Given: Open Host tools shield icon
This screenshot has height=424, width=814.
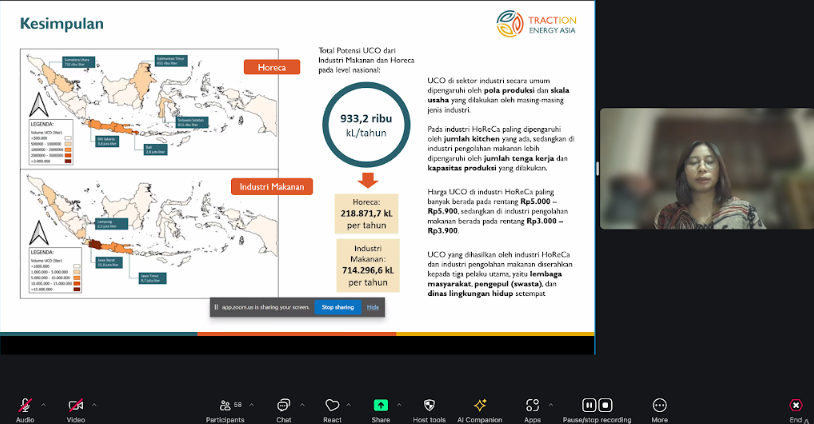Looking at the screenshot, I should (x=429, y=405).
